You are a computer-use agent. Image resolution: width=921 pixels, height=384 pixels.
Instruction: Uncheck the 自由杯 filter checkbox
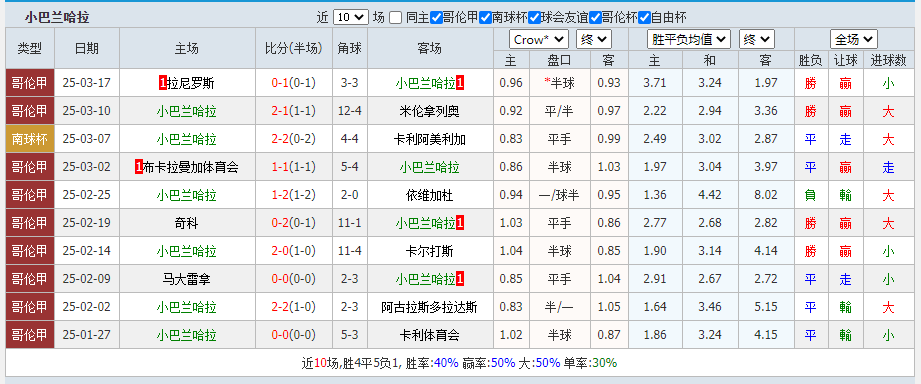(644, 18)
